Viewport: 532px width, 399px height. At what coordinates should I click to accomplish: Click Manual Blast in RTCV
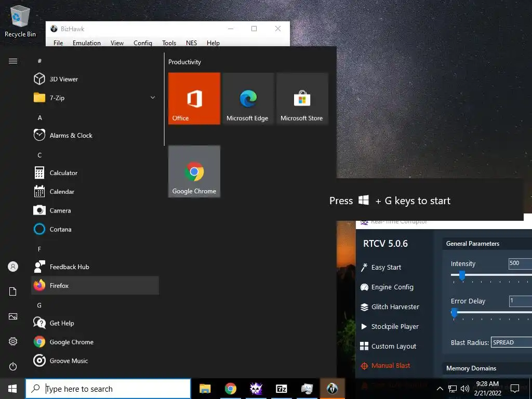[385, 366]
